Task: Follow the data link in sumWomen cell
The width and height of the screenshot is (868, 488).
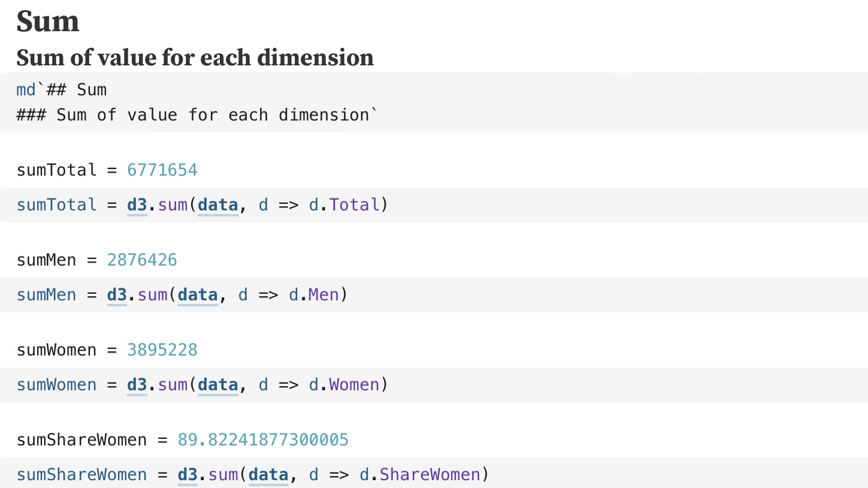Action: 217,385
